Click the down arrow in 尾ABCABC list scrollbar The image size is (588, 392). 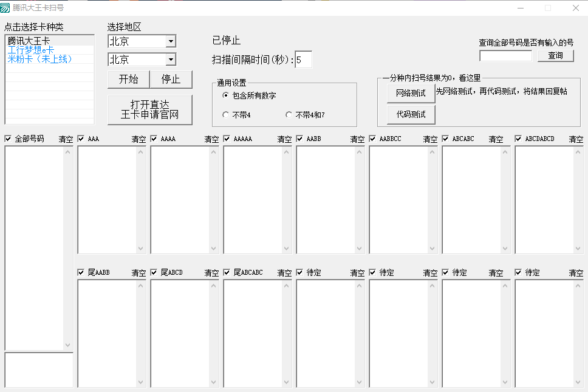(x=287, y=382)
